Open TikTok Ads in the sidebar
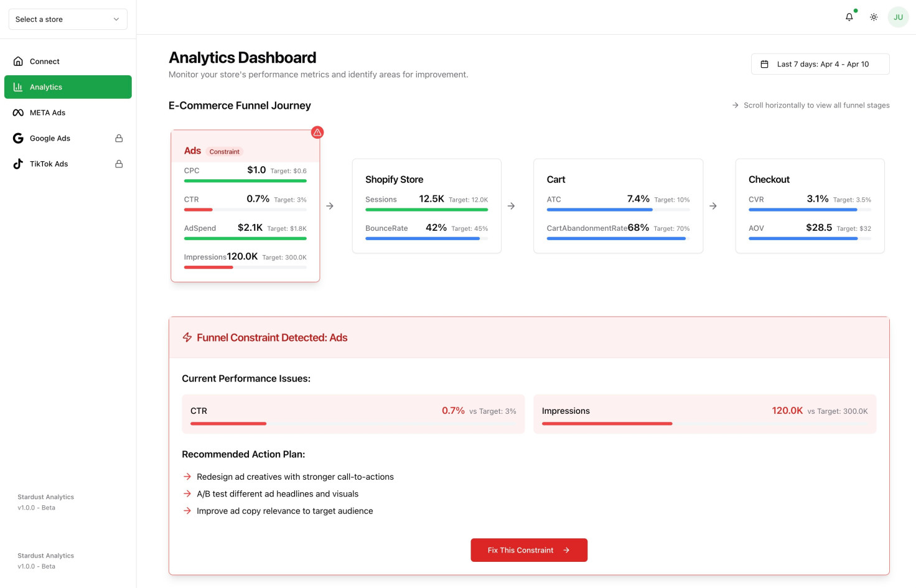The height and width of the screenshot is (588, 916). tap(49, 164)
